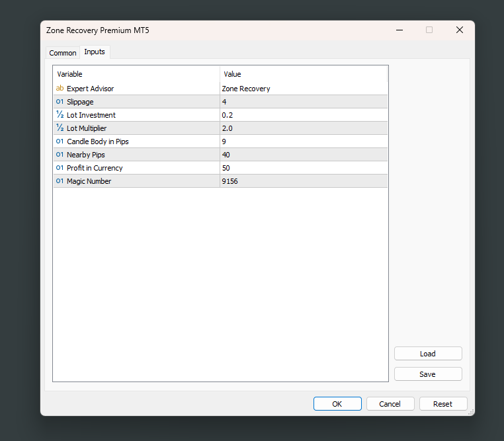Click the Cancel button
This screenshot has width=504, height=441.
click(x=390, y=404)
